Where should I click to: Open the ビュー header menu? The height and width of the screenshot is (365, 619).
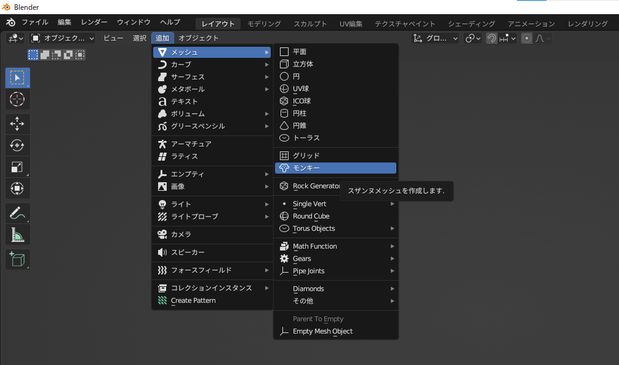pos(113,38)
